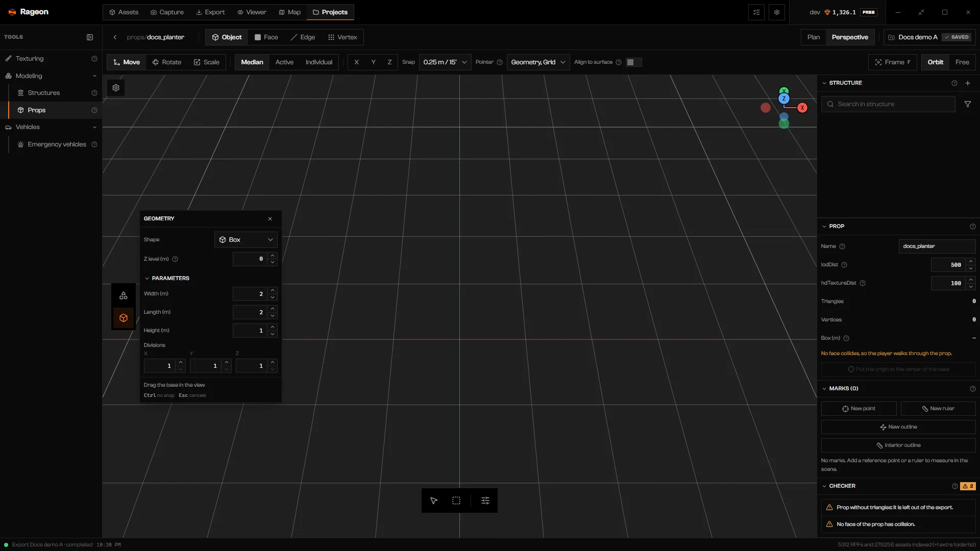Open help for the Checker section

[954, 486]
